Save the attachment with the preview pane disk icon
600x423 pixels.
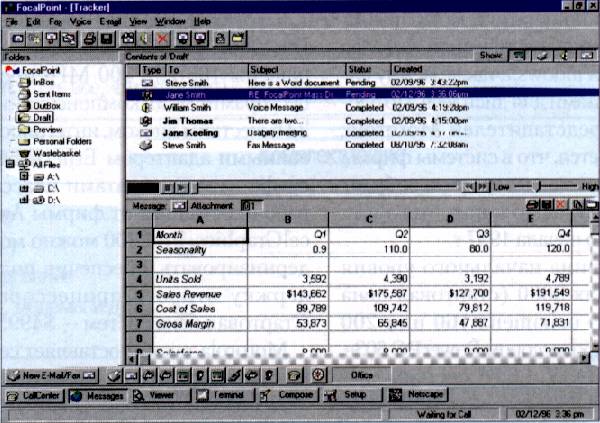coord(546,205)
